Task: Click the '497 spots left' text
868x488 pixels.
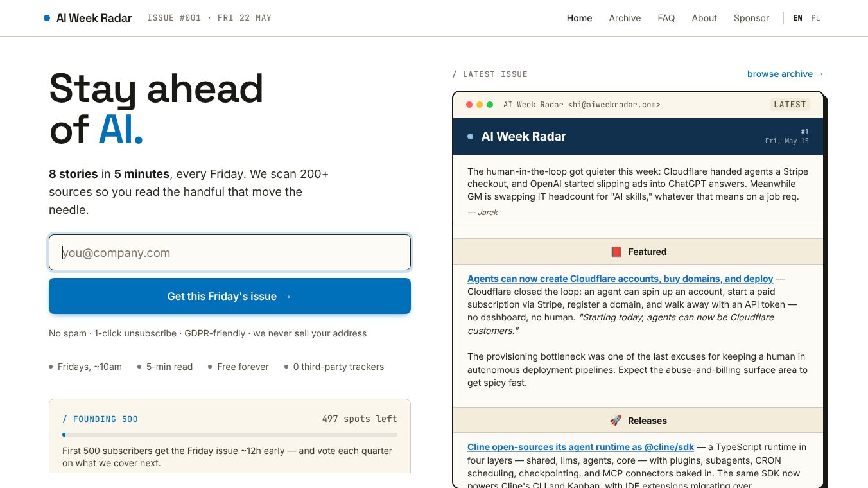Action: pyautogui.click(x=360, y=419)
